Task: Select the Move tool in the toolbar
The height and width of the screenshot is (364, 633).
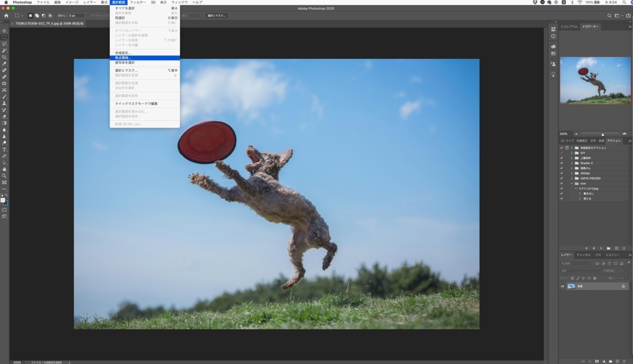Action: point(4,31)
